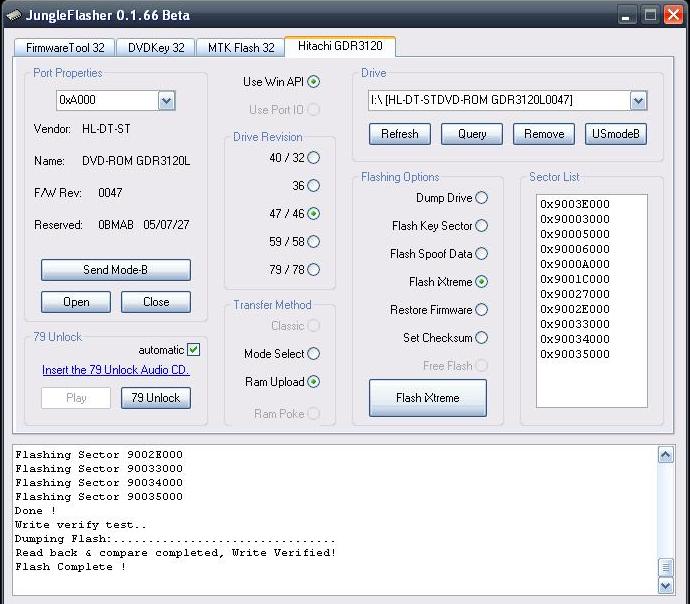Click the I:\ HL-DT-ST drive combo box
Image resolution: width=690 pixels, height=604 pixels.
point(507,101)
